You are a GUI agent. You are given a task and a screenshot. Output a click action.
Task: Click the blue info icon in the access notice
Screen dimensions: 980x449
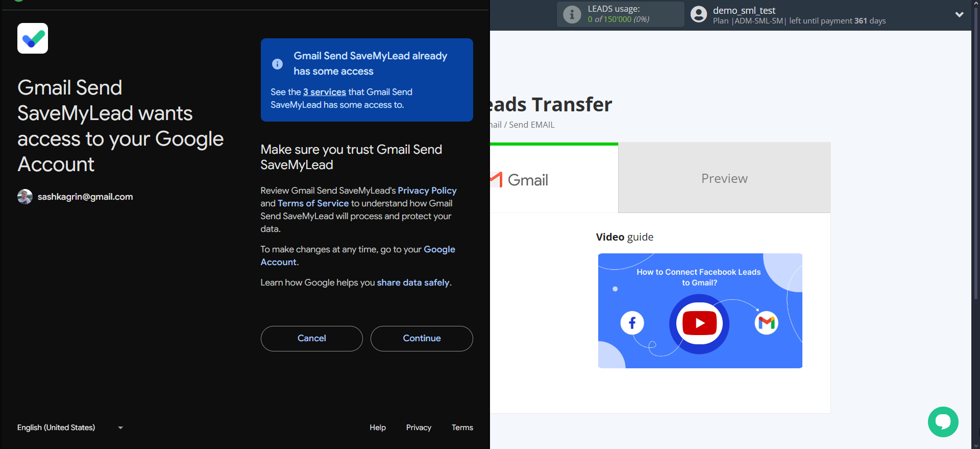[277, 64]
